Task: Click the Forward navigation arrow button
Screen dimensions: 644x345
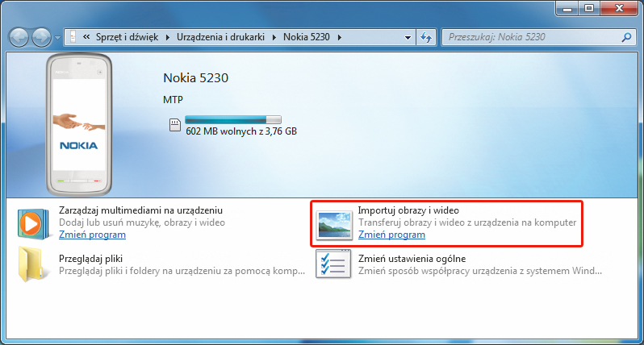Action: [x=41, y=37]
